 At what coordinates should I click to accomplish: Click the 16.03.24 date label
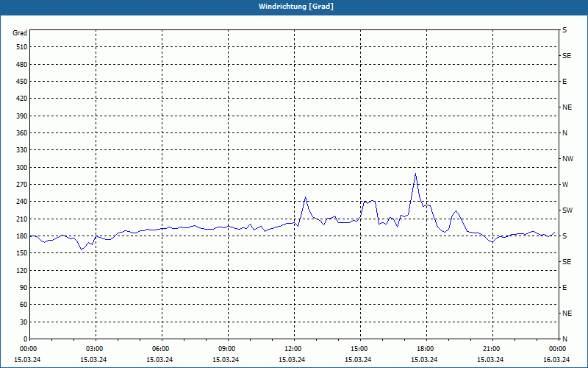pos(556,360)
